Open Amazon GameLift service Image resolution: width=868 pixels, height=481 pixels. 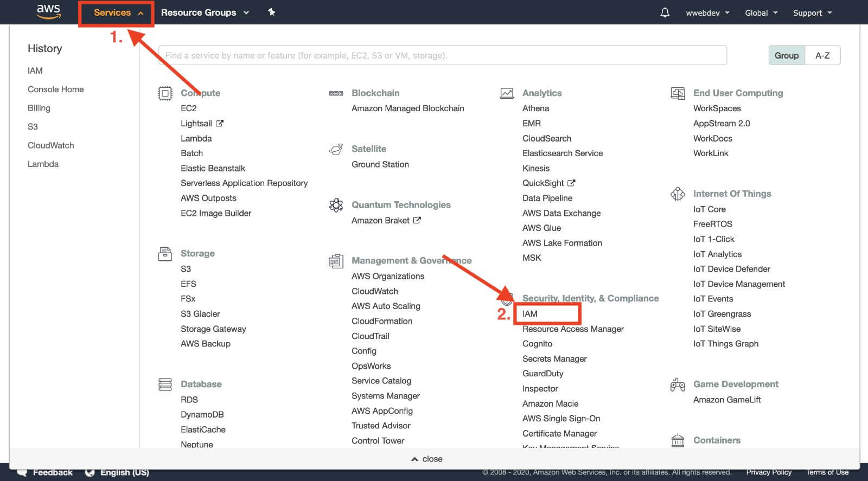point(727,400)
